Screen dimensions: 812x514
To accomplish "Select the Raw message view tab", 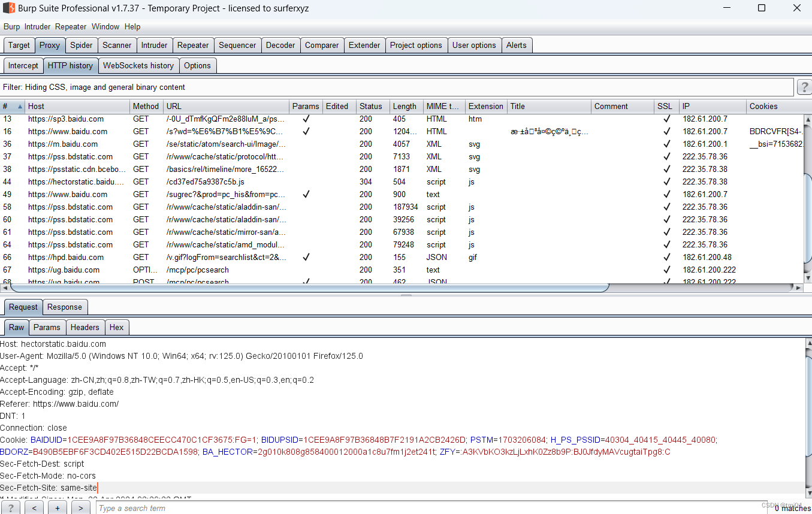I will pyautogui.click(x=17, y=327).
